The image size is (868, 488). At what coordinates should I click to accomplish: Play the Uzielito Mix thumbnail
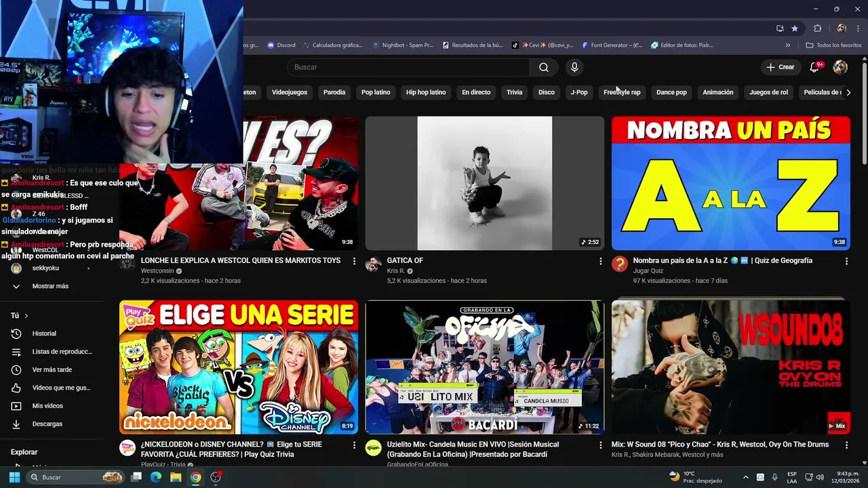click(485, 367)
